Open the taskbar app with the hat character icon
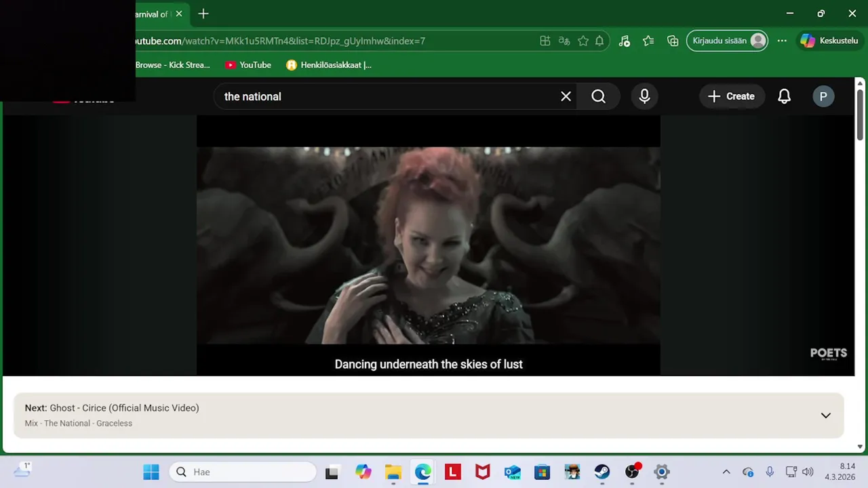 572,472
